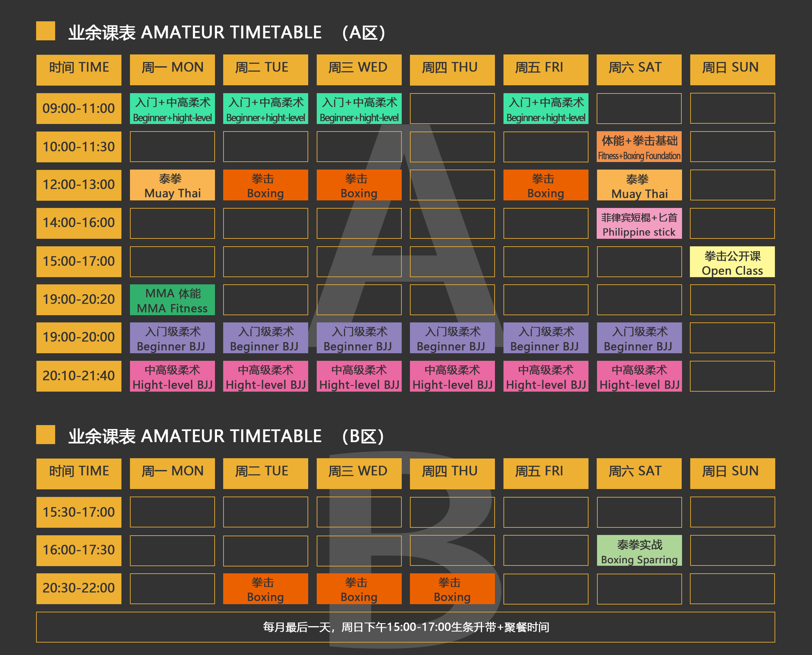Select Friday Beginner BJJ class

[x=546, y=338]
